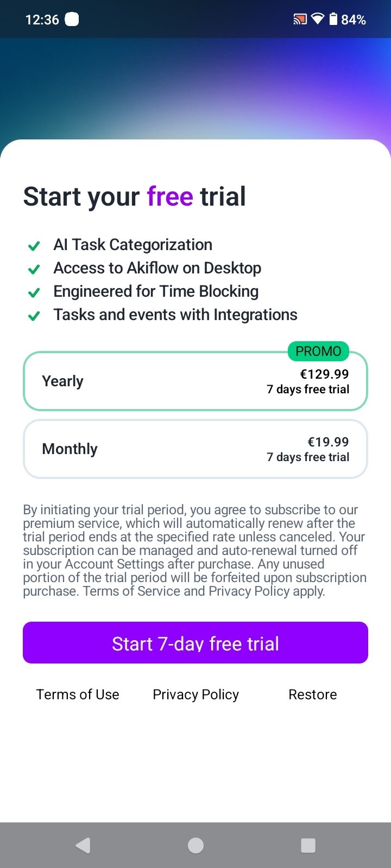The image size is (391, 868).
Task: Tap checkmark next to Access to Akiflow on Desktop
Action: click(x=34, y=269)
